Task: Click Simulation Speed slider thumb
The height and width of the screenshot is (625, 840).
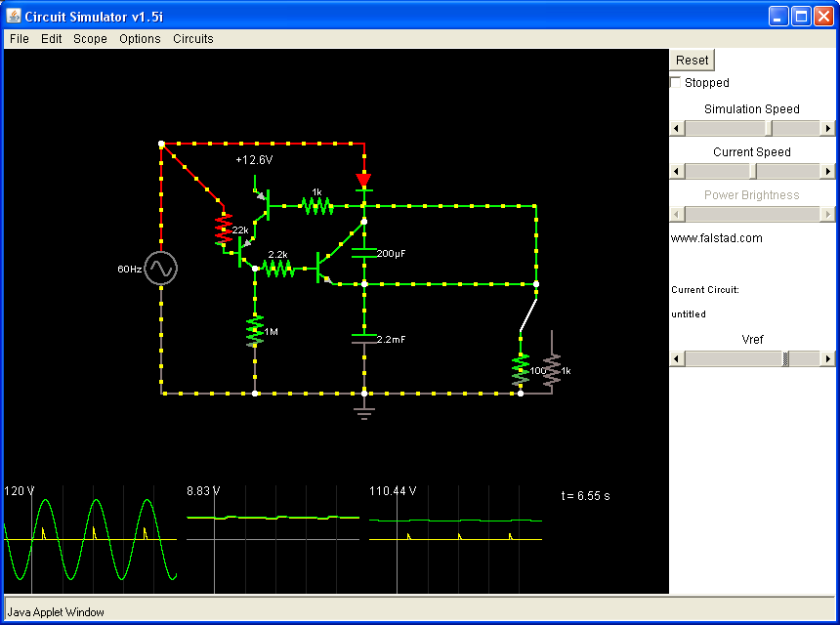Action: click(x=769, y=128)
